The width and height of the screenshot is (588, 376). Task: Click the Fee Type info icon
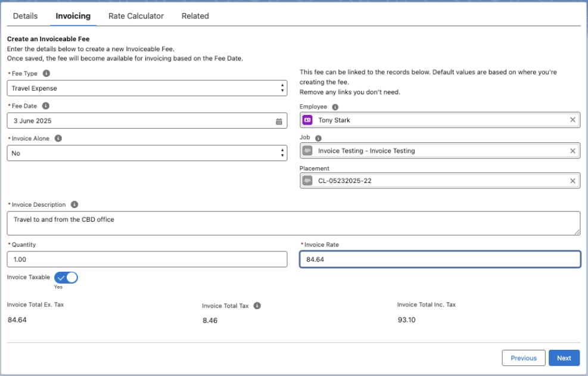(46, 73)
